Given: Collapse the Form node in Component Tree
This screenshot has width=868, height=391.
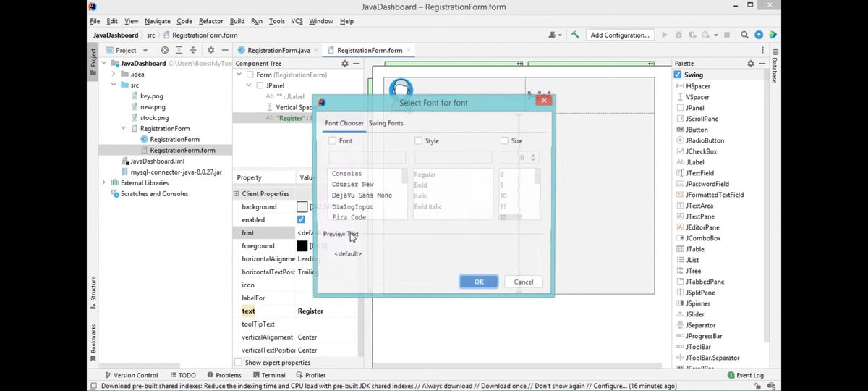Looking at the screenshot, I should click(x=239, y=75).
